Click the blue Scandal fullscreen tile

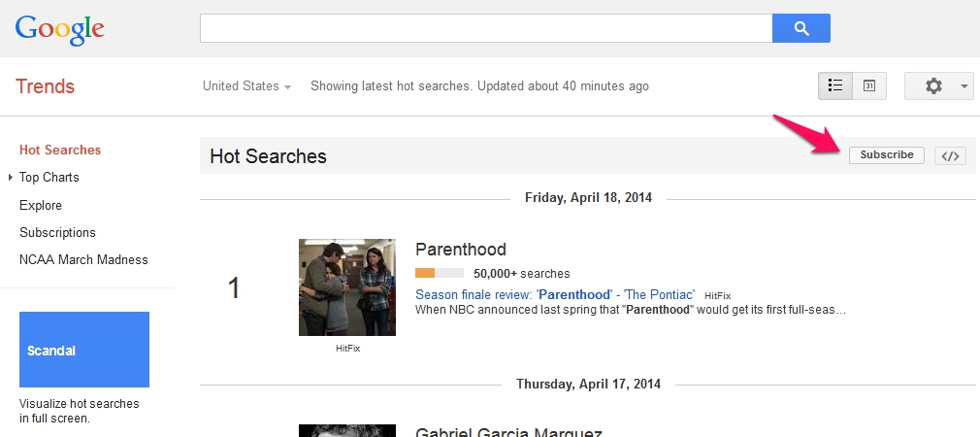(x=84, y=350)
